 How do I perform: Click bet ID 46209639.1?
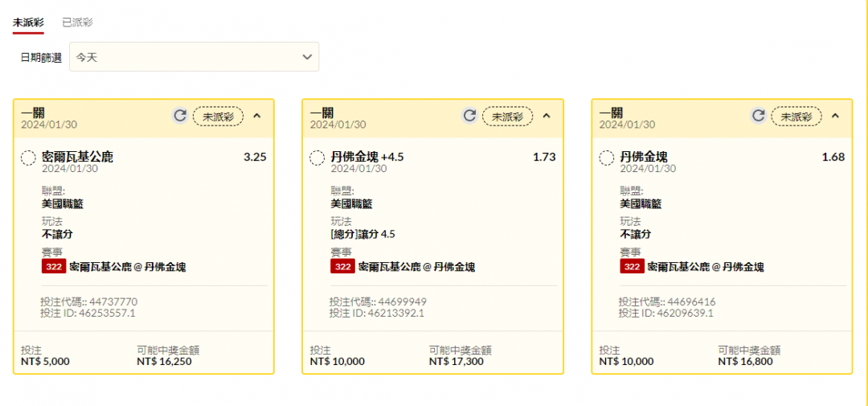point(686,313)
